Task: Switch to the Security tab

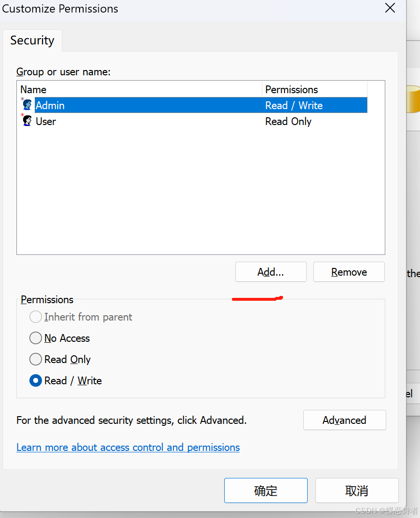Action: click(x=32, y=40)
